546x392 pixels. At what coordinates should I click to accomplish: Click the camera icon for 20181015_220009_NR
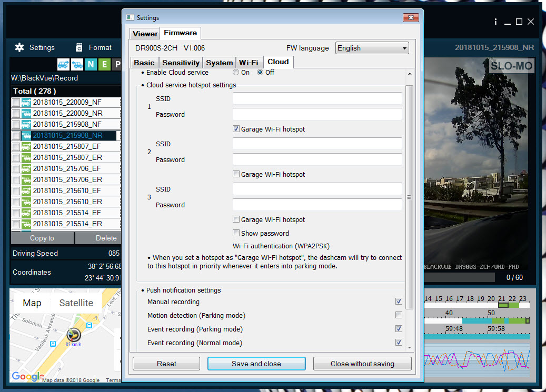click(26, 114)
